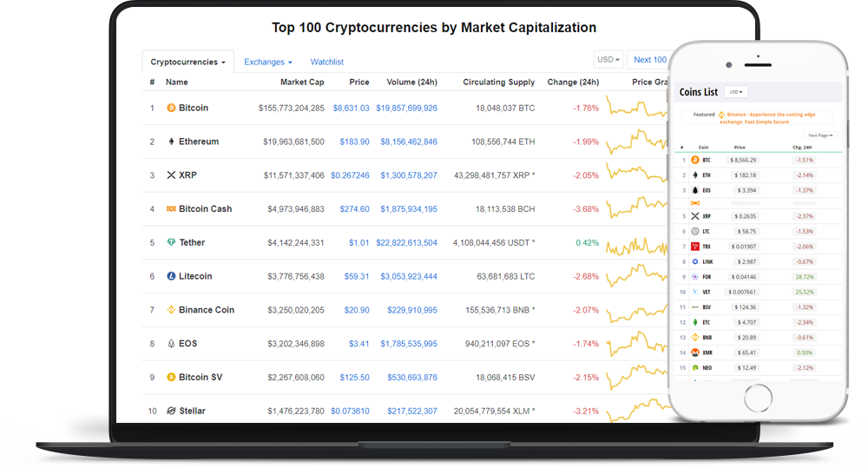Click the Ethereum diamond icon beside the Ethereum name
The width and height of the screenshot is (868, 468).
(171, 142)
